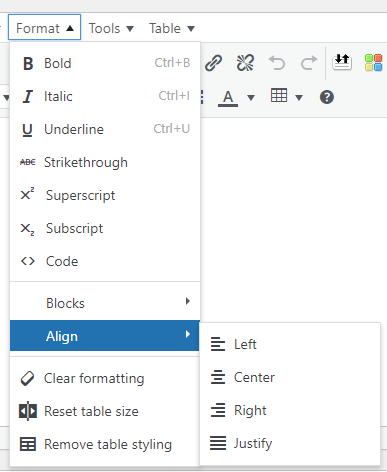Viewport: 387px width, 472px height.
Task: Click the redo arrow icon
Action: click(x=309, y=63)
